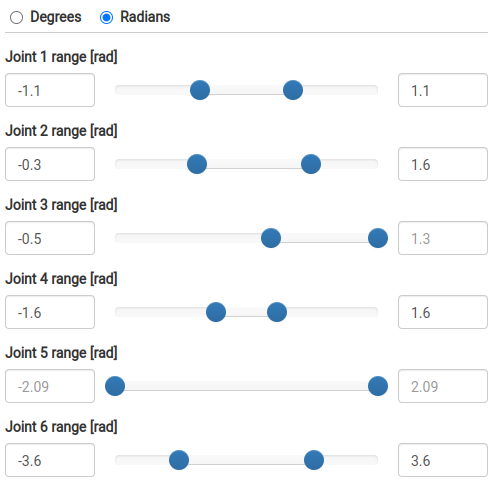Click Joint 2 minimum field showing -0.3

[x=50, y=164]
